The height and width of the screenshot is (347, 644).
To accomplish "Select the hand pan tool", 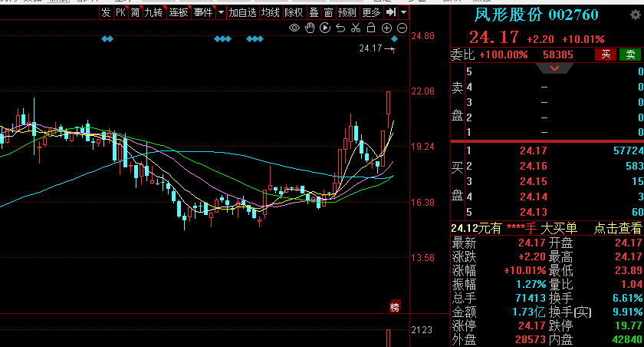I will [310, 28].
